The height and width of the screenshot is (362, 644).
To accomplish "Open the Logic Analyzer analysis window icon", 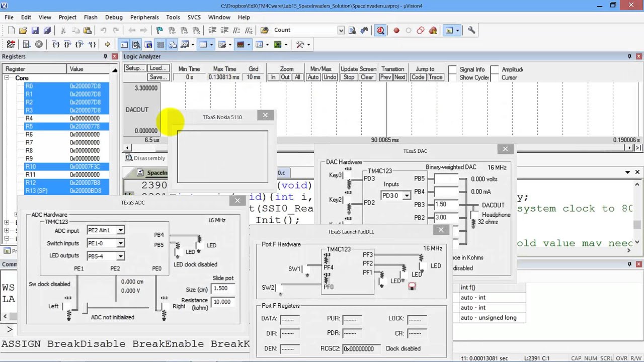I will [x=239, y=44].
